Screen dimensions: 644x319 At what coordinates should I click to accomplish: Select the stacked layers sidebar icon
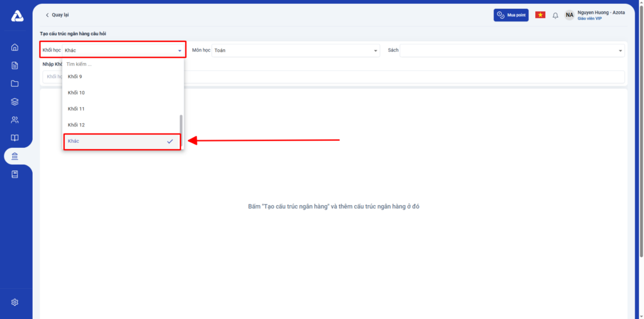[x=15, y=102]
